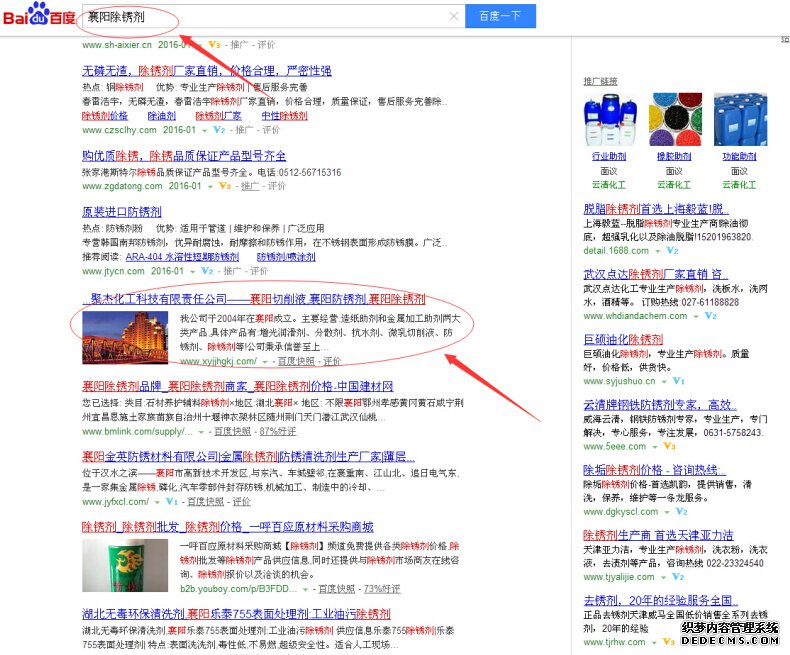Click the V1 badge beside www.syjushuo.cn
Image resolution: width=790 pixels, height=655 pixels.
678,381
